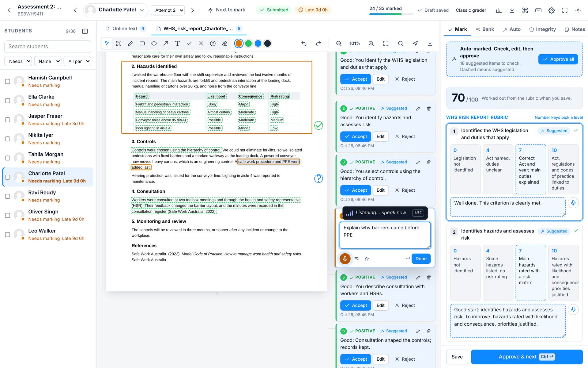Viewport: 588px width, 368px height.
Task: Open the grade statistics chart icon
Action: pyautogui.click(x=499, y=10)
